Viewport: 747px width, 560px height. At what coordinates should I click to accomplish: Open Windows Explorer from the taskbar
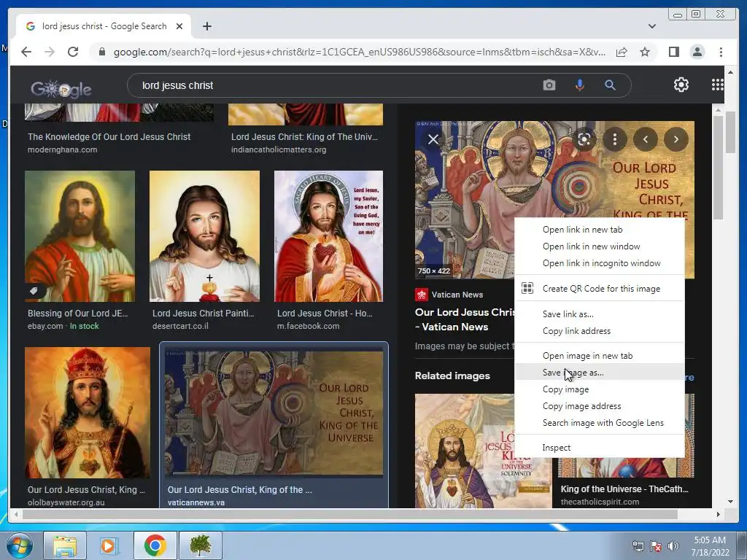pyautogui.click(x=65, y=545)
